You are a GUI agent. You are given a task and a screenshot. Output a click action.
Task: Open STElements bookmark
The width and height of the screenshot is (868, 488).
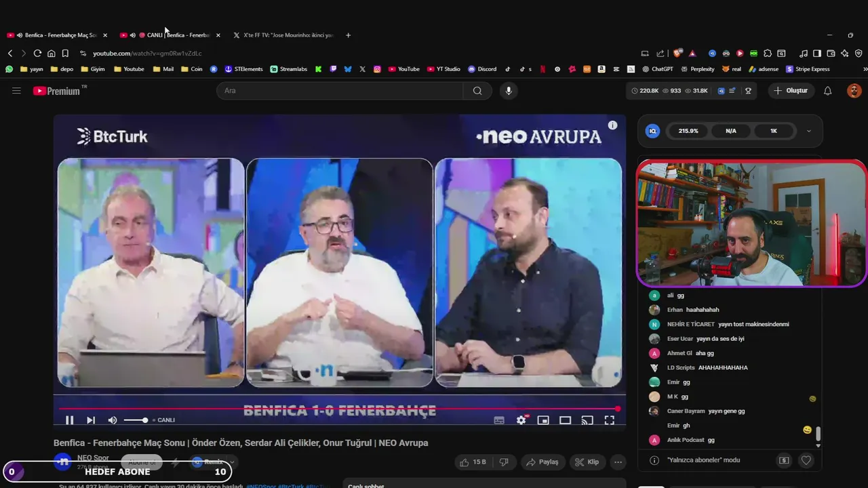[x=243, y=69]
